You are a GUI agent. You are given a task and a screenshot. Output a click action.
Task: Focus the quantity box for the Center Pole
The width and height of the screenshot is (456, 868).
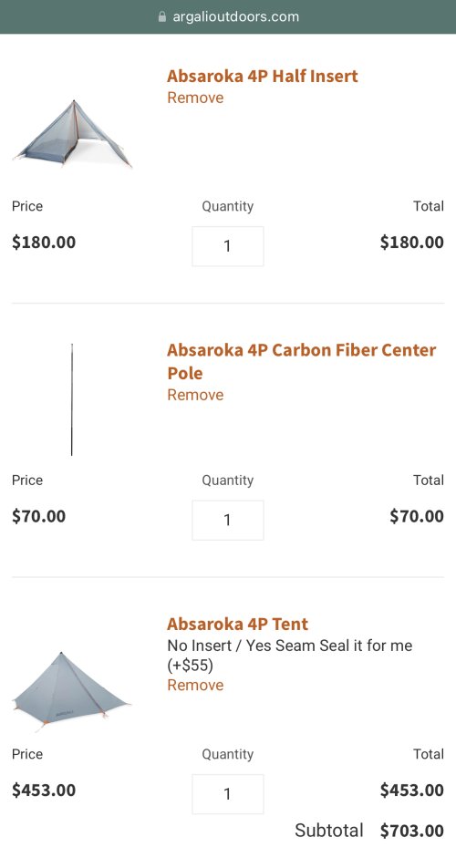pos(227,520)
